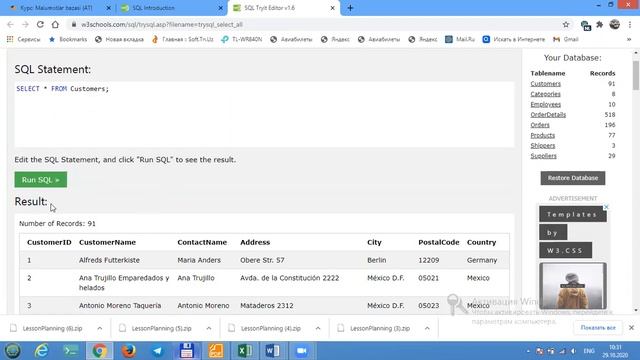Screen dimensions: 640x360
Task: Select the SQL Tryit Editor v1.6 tab
Action: 284,8
